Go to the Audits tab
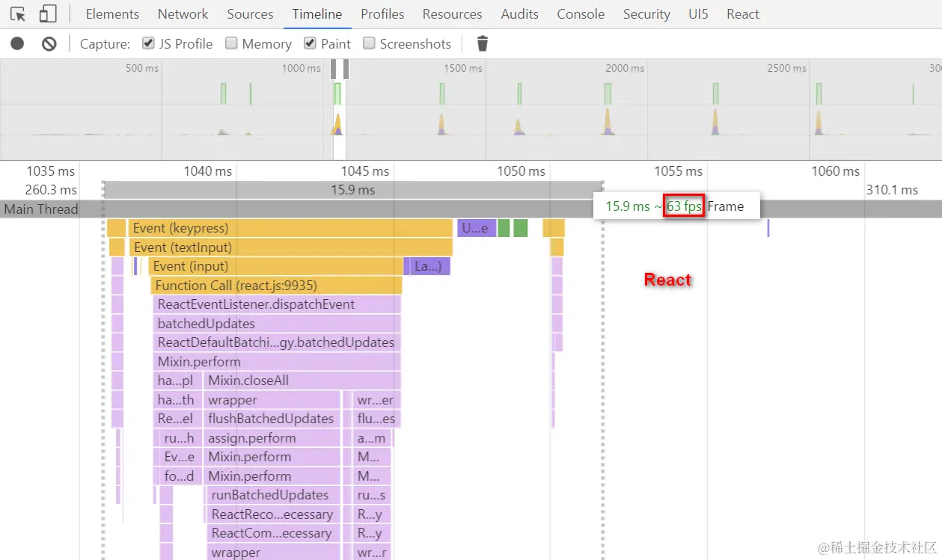The width and height of the screenshot is (942, 560). 520,14
